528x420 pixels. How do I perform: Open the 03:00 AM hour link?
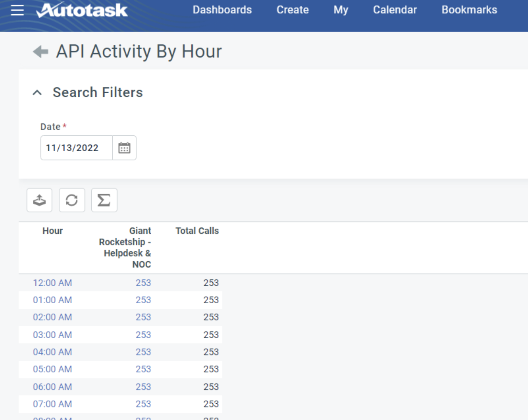(52, 335)
